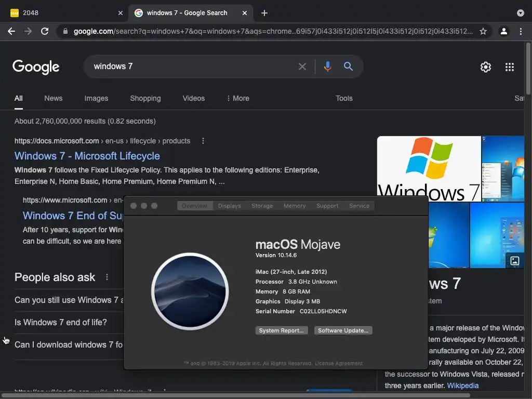Click the vertical page scrollbar

[x=528, y=68]
